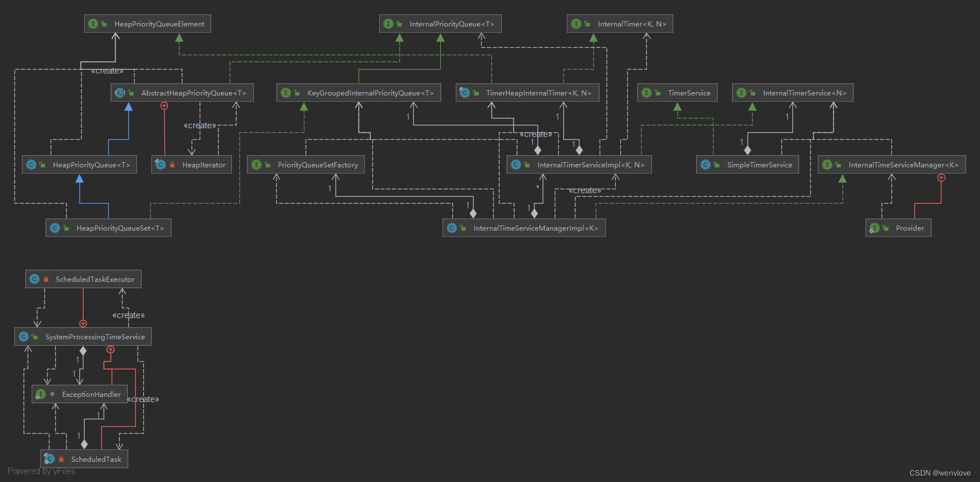
Task: Click class icon of SystemProcessingTimeService
Action: 24,336
